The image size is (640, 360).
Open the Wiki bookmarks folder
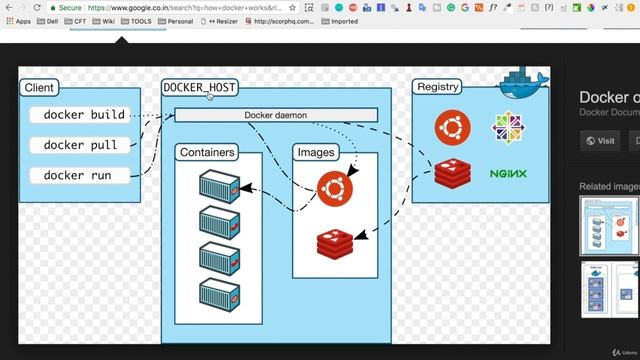tap(104, 21)
